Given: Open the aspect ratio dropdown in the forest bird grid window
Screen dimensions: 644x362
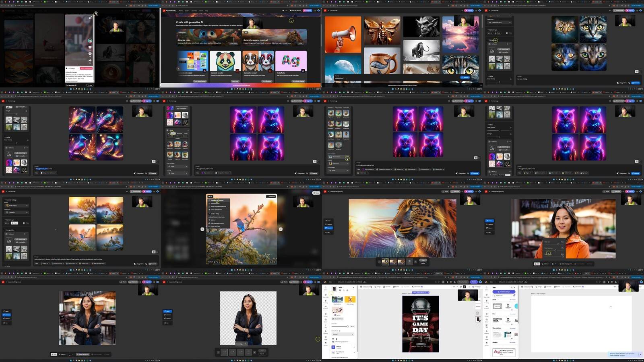Looking at the screenshot, I should pyautogui.click(x=17, y=212).
